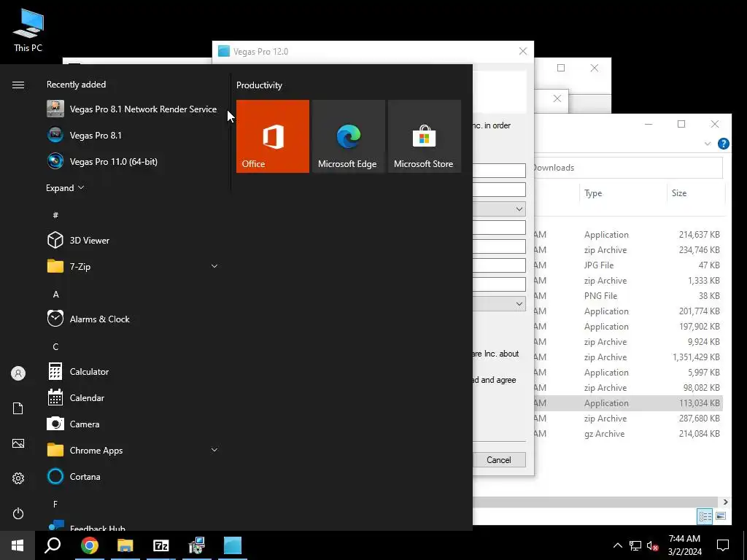Expand the Recently added list
Viewport: 747px width, 560px height.
[65, 187]
